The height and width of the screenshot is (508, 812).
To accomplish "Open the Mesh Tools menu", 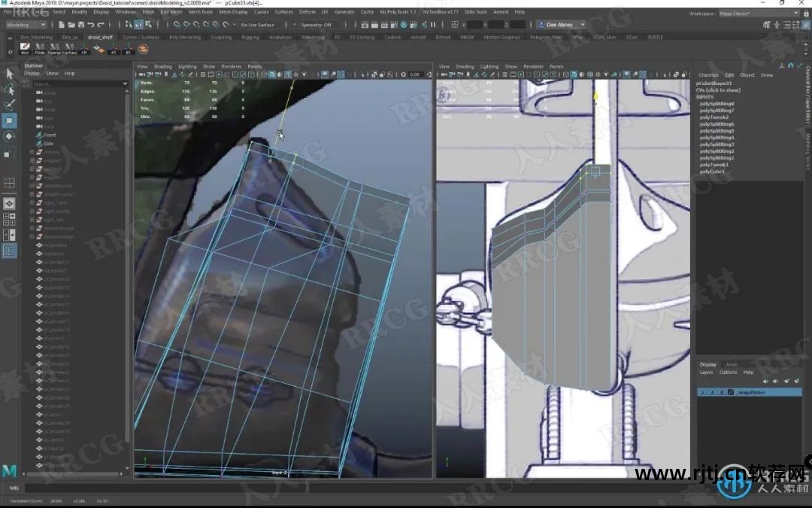I will (x=200, y=12).
